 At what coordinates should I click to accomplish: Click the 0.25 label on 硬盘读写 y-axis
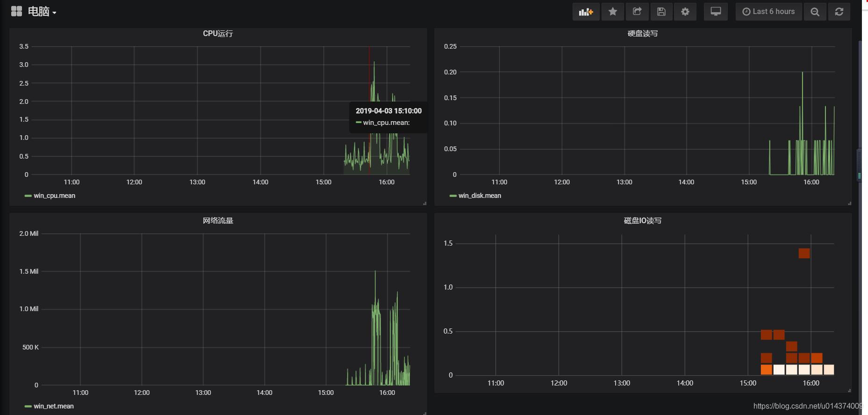[450, 46]
